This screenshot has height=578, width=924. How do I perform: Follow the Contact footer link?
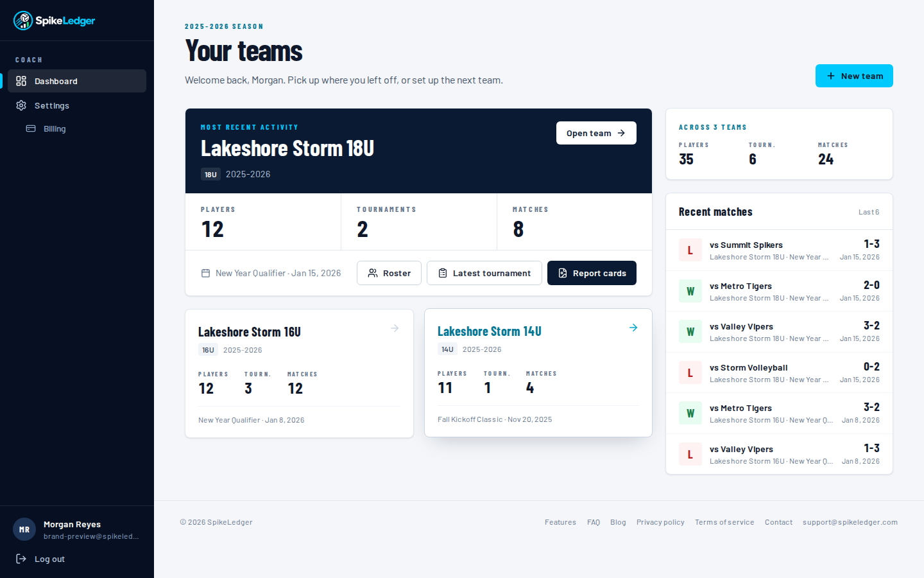[778, 522]
